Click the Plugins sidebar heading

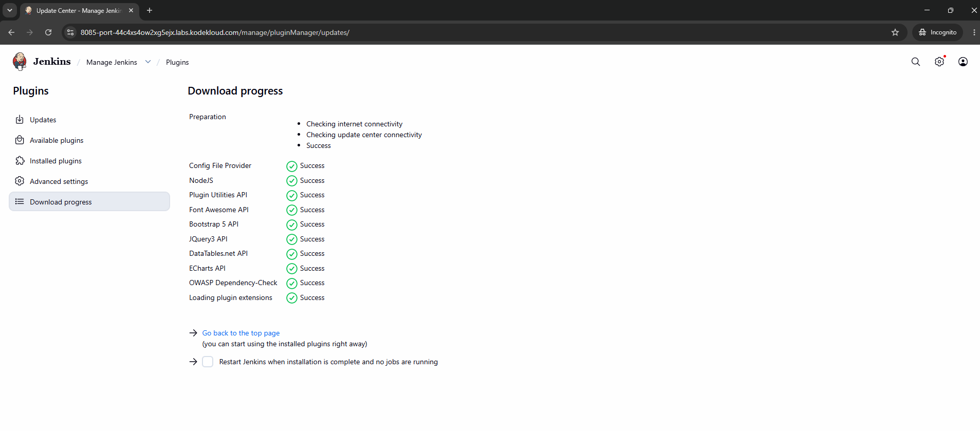coord(31,91)
